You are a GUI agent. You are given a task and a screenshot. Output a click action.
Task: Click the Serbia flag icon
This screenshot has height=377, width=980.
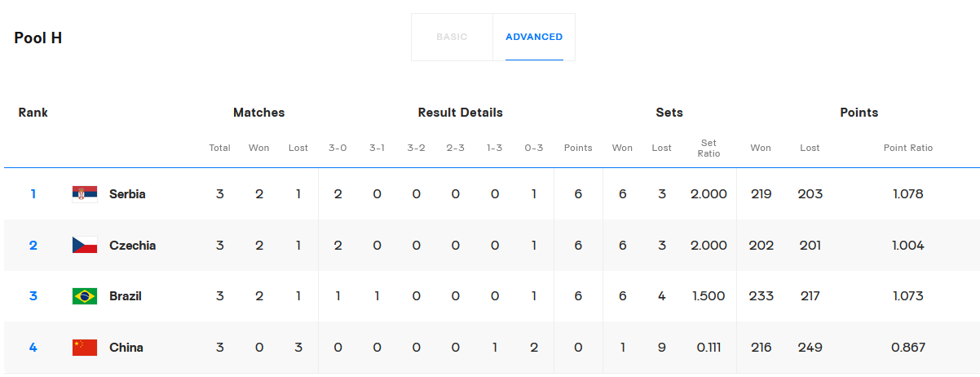pyautogui.click(x=85, y=194)
